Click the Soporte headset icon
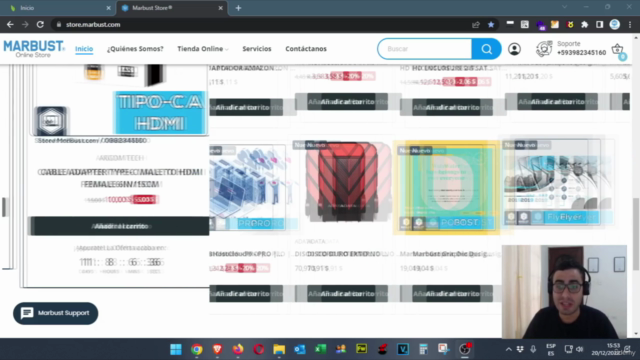Viewport: 640px width, 360px height. tap(544, 49)
